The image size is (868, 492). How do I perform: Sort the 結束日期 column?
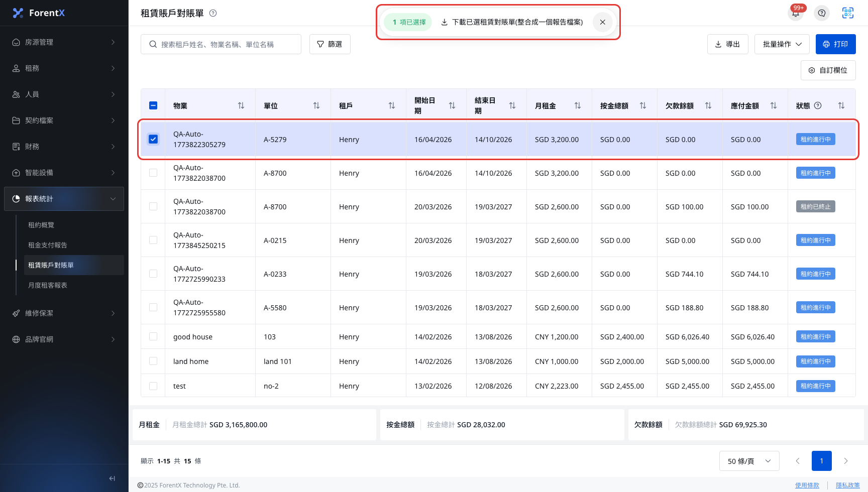tap(512, 105)
